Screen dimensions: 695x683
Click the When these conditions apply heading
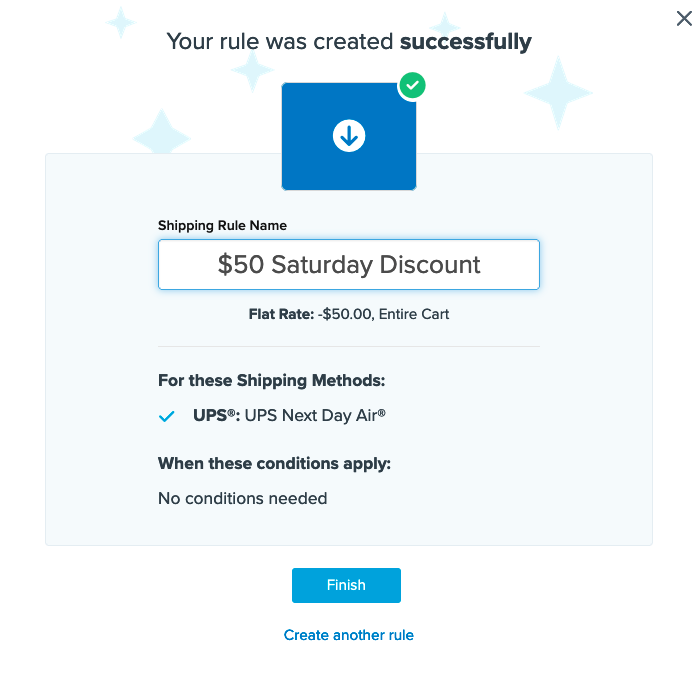[274, 464]
